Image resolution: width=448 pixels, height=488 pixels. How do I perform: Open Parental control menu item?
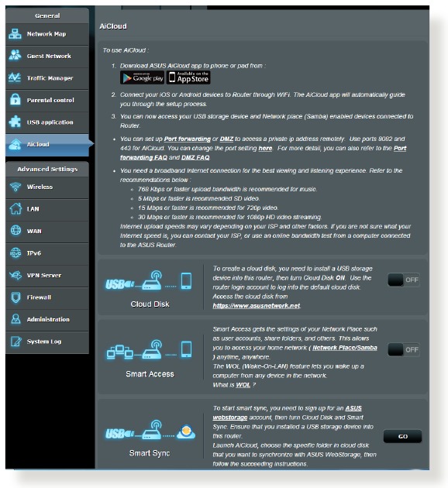[47, 100]
